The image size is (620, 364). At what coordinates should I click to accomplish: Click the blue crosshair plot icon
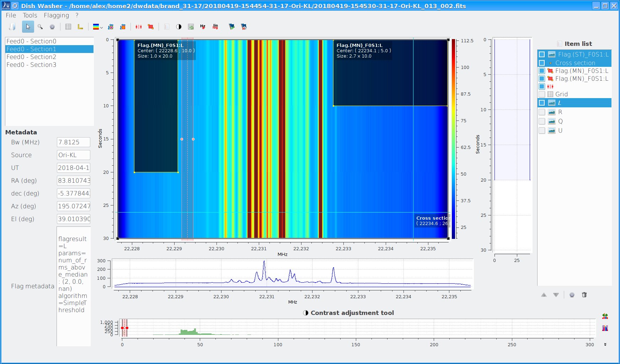(111, 27)
